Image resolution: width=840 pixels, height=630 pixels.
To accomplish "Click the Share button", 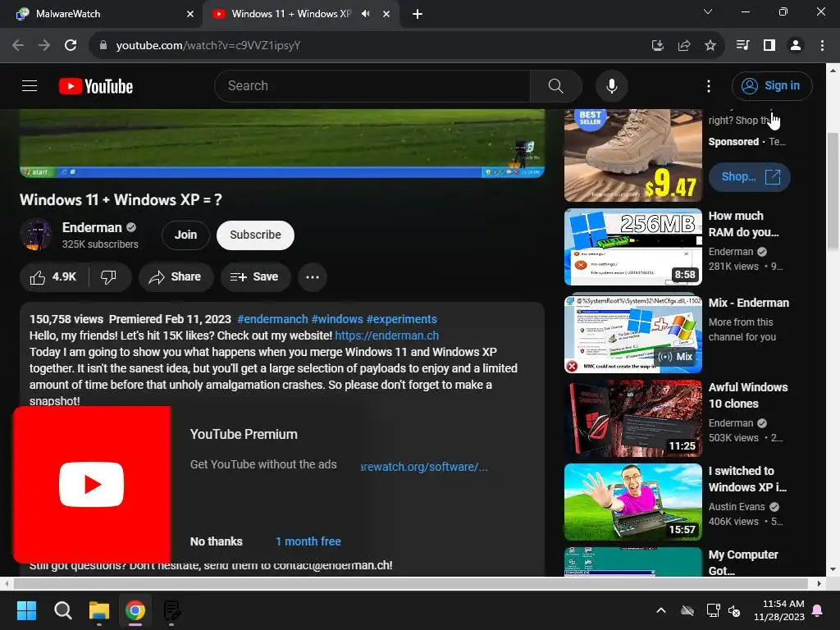I will pyautogui.click(x=176, y=277).
